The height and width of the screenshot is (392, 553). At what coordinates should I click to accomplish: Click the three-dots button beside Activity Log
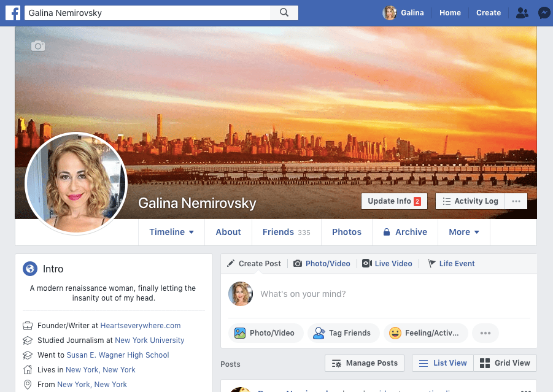(516, 201)
